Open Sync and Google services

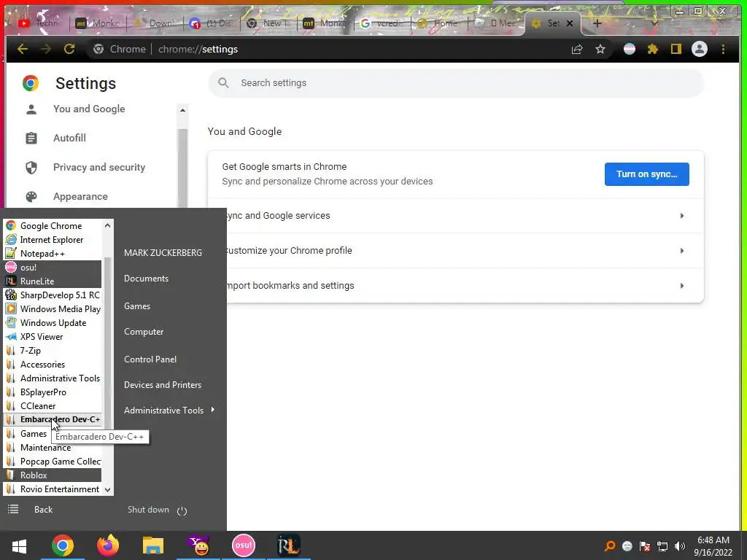[x=456, y=216]
